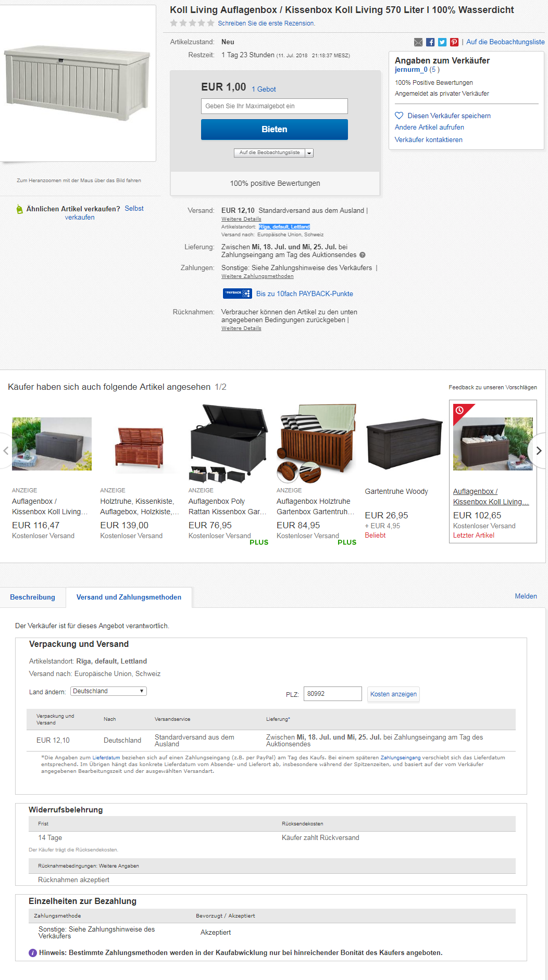This screenshot has height=980, width=548.
Task: Click Käufer zahlt Rückversand cell
Action: click(x=320, y=837)
